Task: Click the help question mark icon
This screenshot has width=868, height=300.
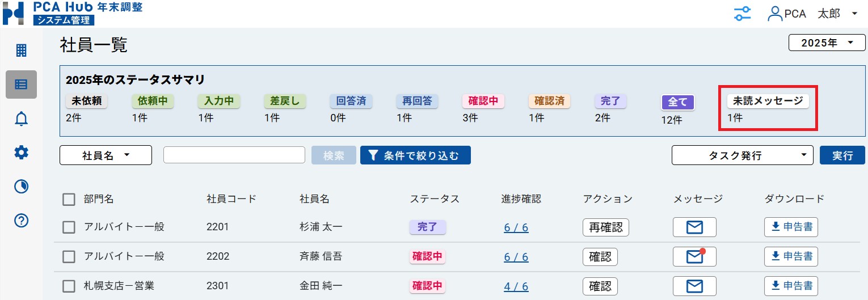Action: pyautogui.click(x=21, y=221)
